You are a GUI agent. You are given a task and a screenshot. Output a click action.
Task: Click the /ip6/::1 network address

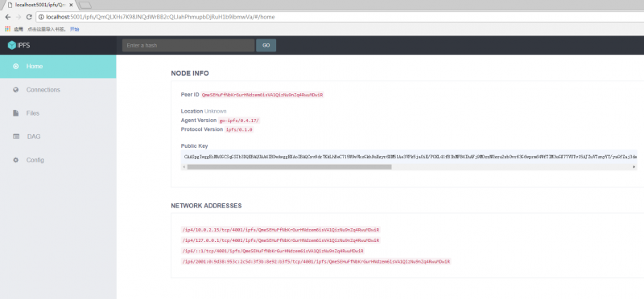coord(273,251)
